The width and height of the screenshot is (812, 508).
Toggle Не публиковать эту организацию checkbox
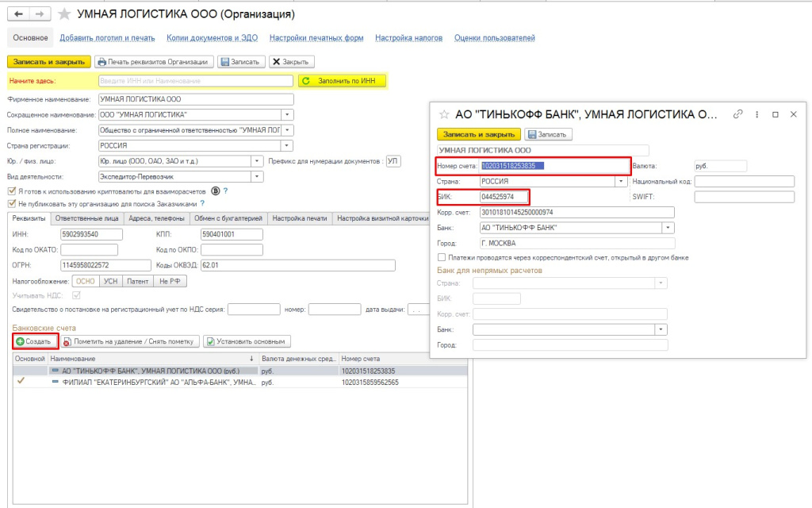click(12, 204)
